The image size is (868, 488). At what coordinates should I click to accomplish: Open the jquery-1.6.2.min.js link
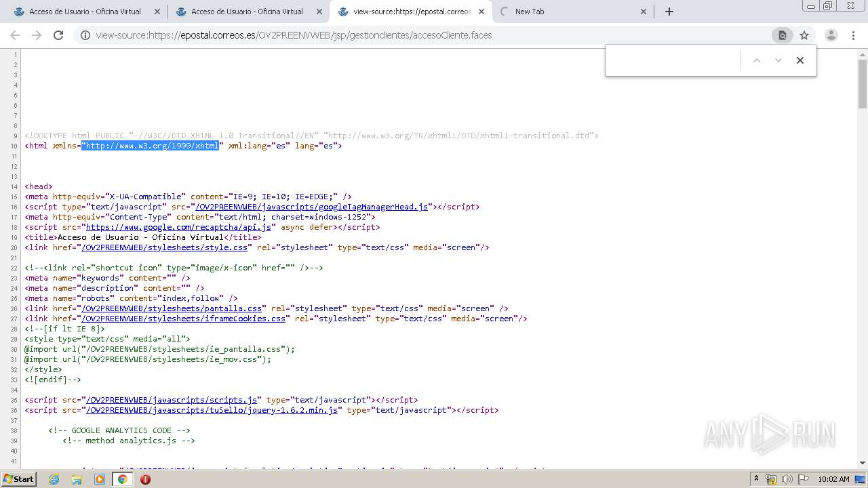pos(212,410)
